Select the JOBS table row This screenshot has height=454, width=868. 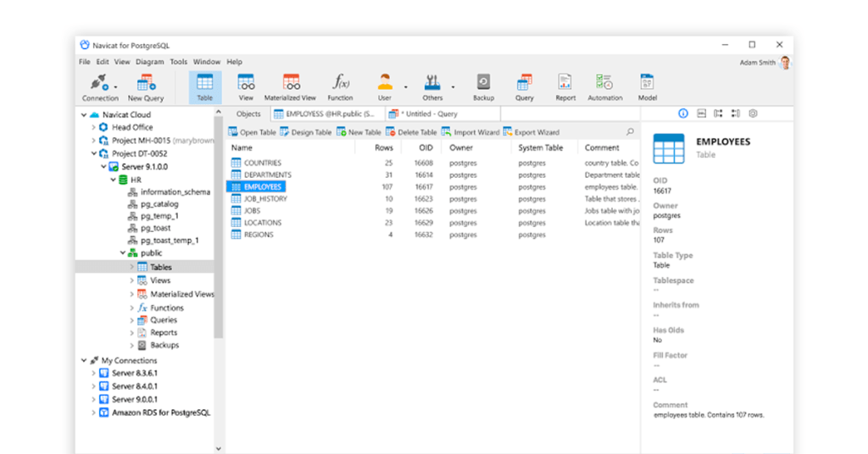[x=433, y=211]
